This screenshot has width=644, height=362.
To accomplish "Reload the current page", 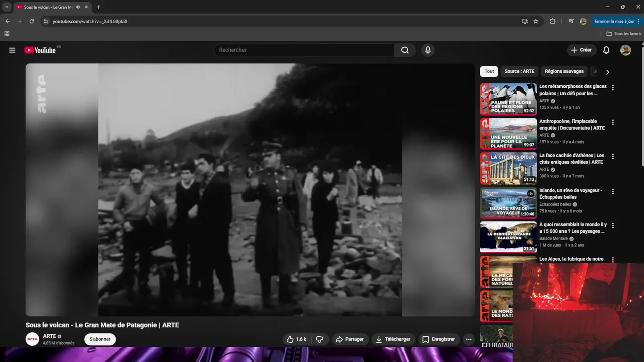I will [31, 21].
